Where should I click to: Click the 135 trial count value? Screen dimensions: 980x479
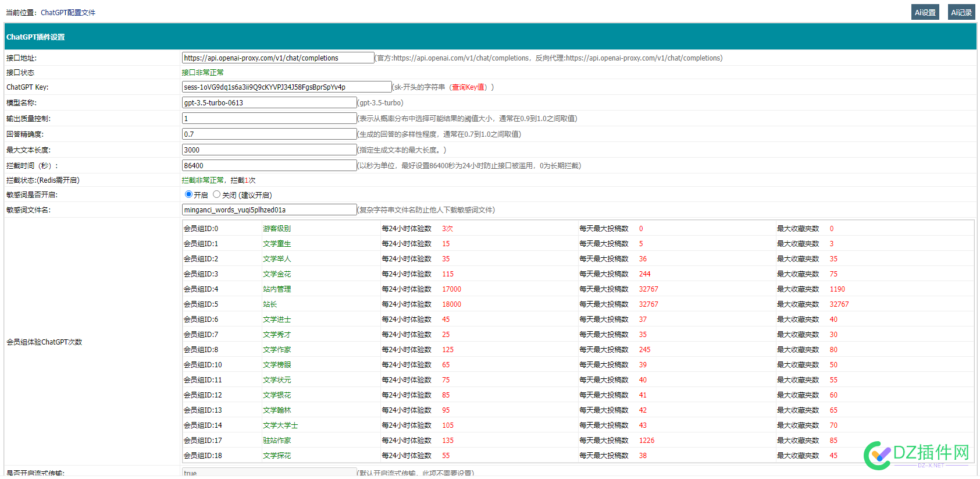coord(448,441)
